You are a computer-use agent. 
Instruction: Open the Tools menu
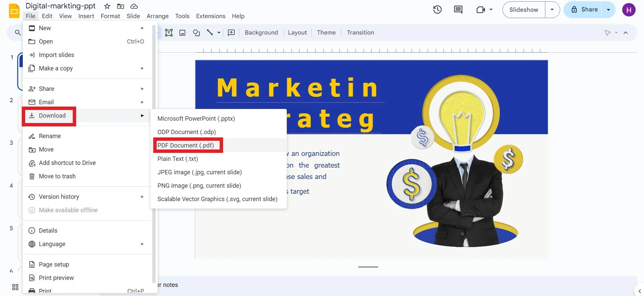click(182, 16)
